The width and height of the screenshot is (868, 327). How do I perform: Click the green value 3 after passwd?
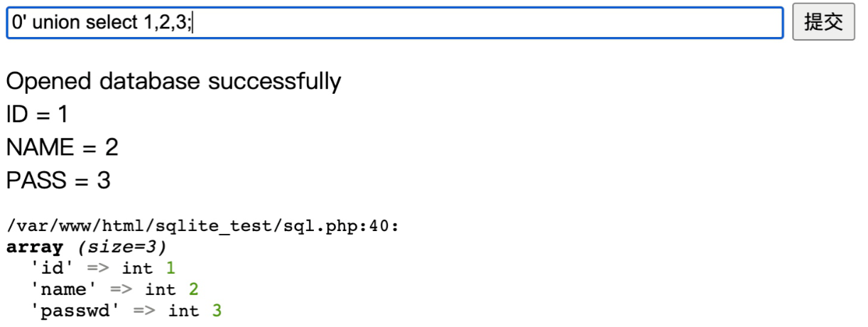(x=217, y=310)
